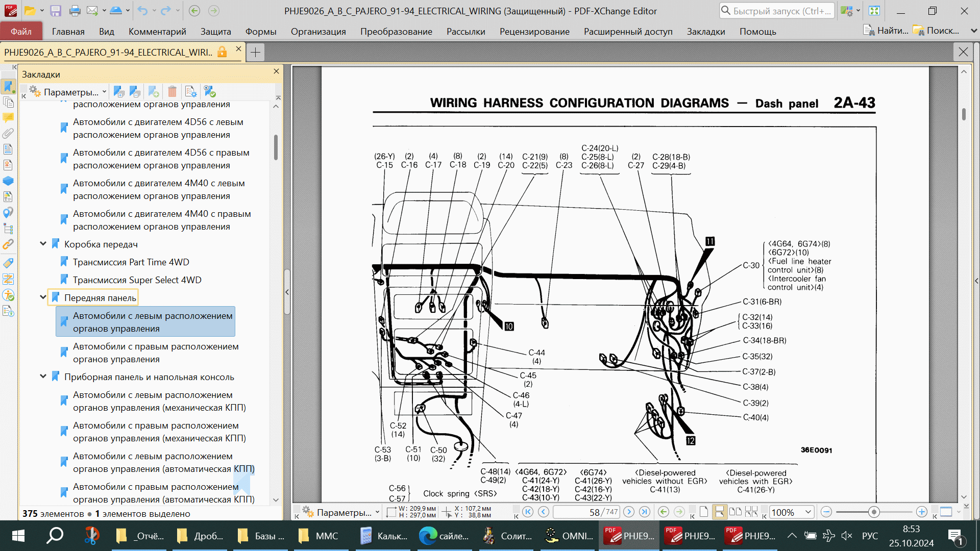
Task: Collapse all bookmarks in the panel toolbar
Action: pyautogui.click(x=135, y=92)
